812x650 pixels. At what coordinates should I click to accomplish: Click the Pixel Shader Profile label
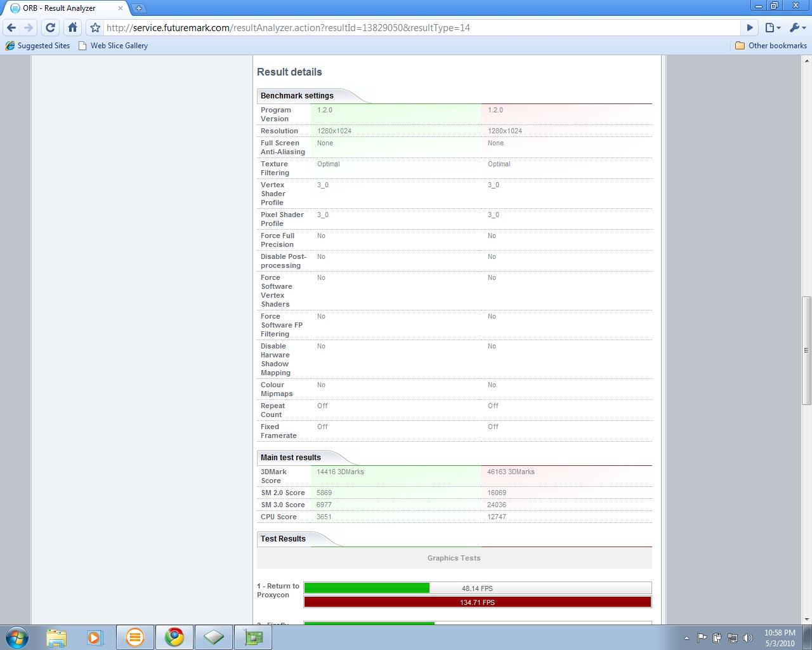click(282, 220)
